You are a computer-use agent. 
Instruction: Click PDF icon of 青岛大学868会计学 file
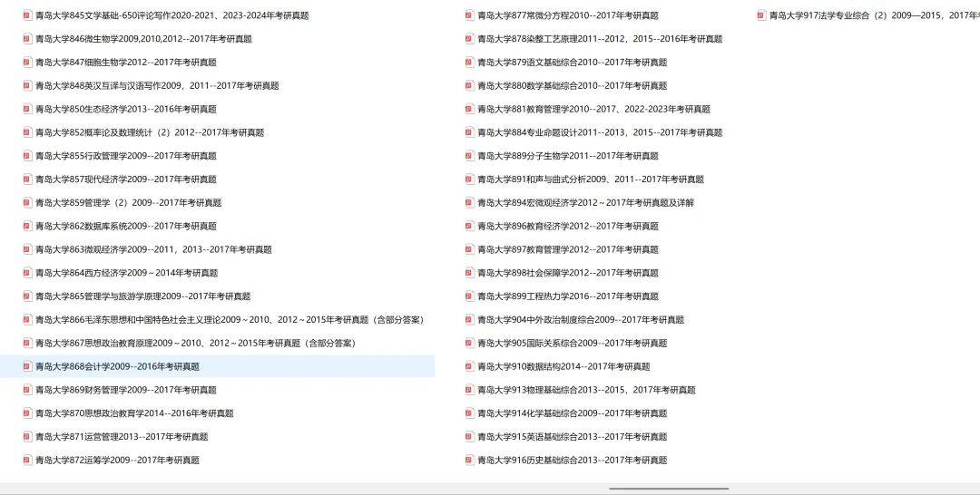[x=27, y=366]
